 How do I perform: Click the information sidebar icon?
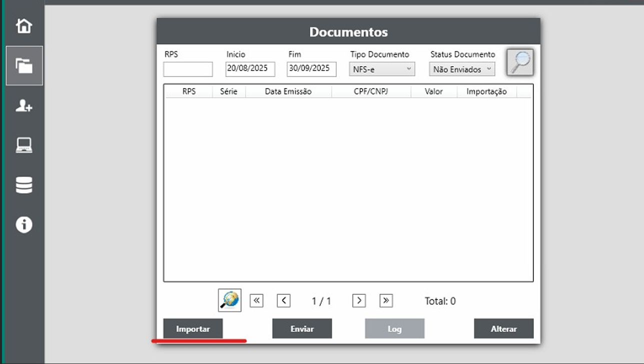click(24, 225)
